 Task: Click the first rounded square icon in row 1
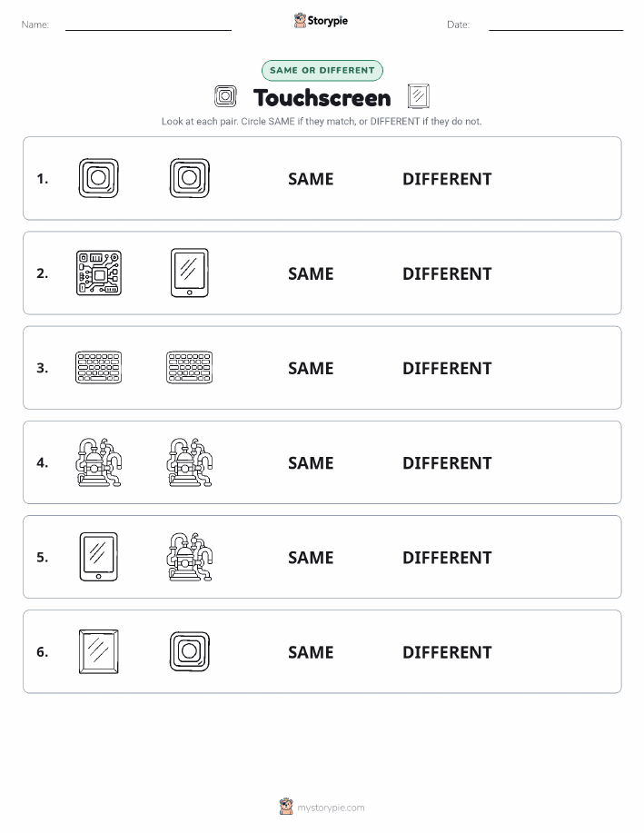pos(99,178)
